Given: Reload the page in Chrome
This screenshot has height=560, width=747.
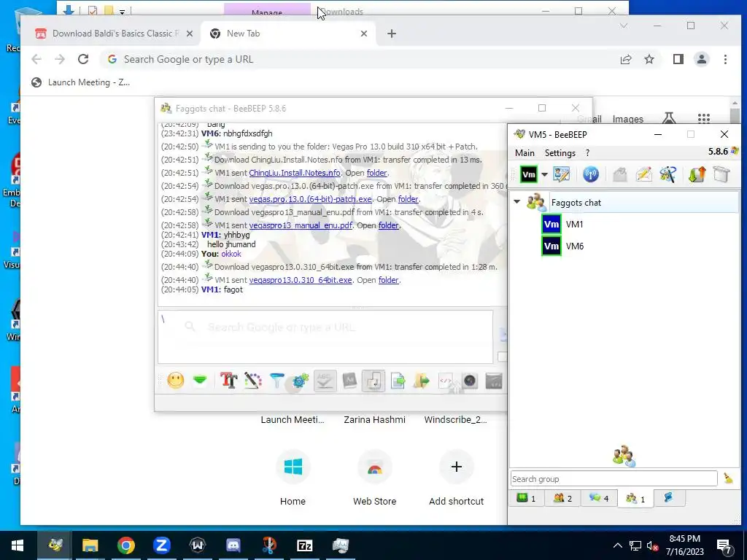Looking at the screenshot, I should (x=83, y=59).
